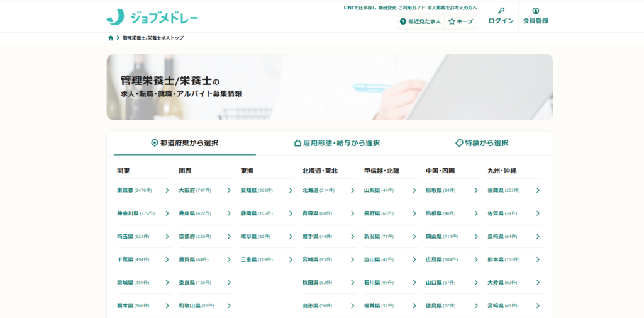
Task: Click the chevron beside 三重県
Action: point(291,259)
